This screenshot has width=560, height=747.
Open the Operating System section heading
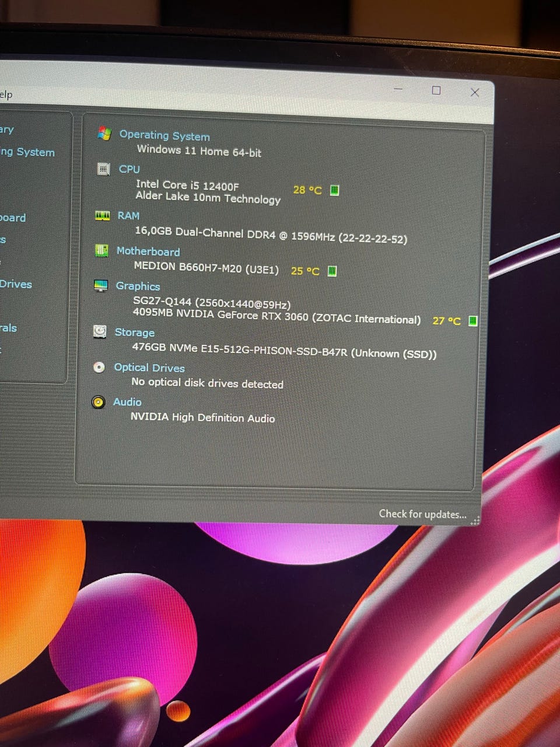[164, 135]
